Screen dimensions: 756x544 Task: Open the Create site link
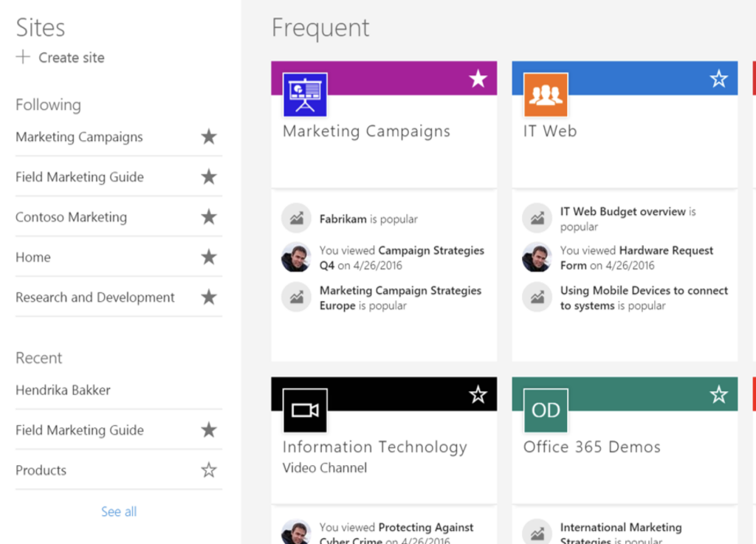tap(72, 58)
